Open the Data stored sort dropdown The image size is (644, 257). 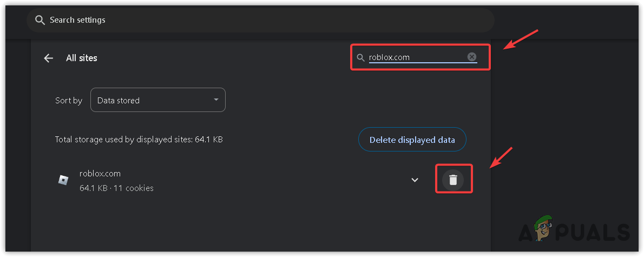click(x=157, y=100)
